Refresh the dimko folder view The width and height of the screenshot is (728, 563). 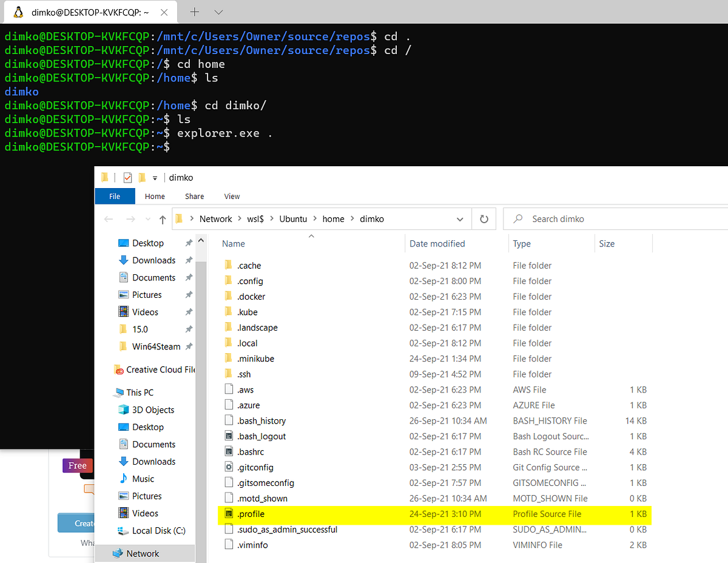pyautogui.click(x=484, y=218)
